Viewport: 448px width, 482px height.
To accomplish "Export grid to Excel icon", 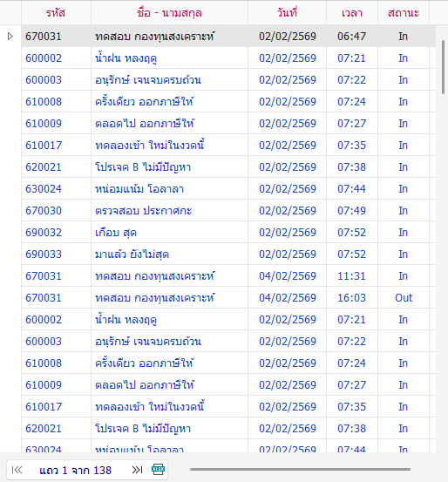I will 158,470.
